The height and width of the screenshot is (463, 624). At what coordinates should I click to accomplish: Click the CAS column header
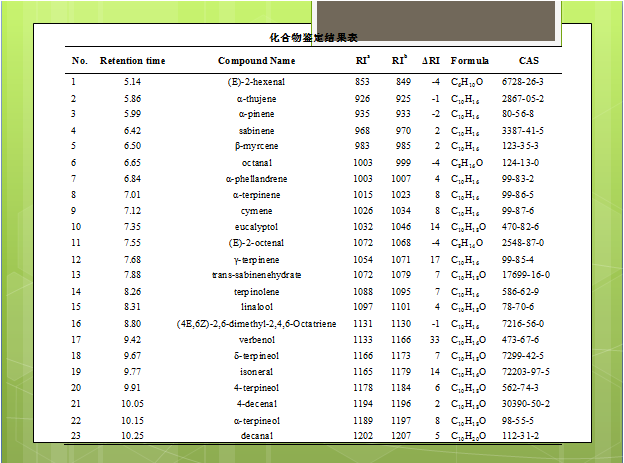click(528, 61)
